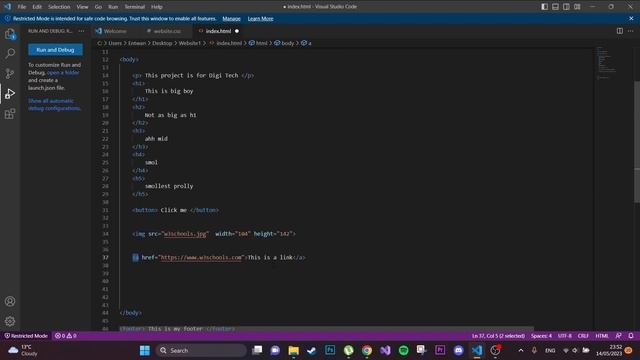640x360 pixels.
Task: Change line endings via CRLF status item
Action: click(583, 336)
